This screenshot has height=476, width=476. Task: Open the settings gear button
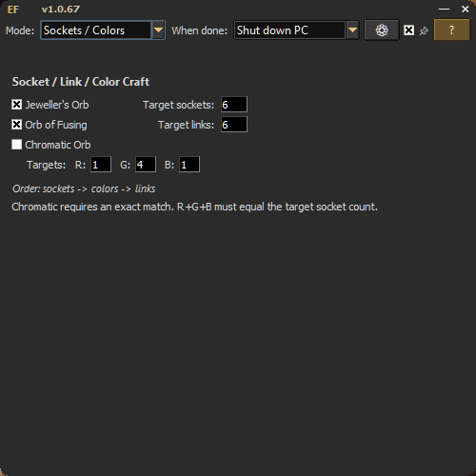click(382, 30)
